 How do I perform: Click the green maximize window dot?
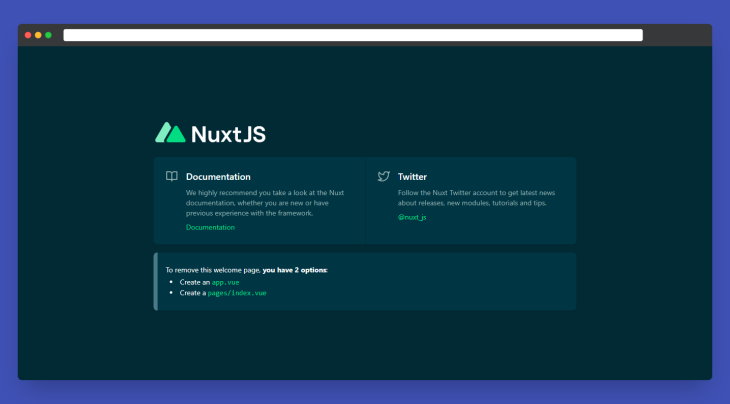coord(48,35)
